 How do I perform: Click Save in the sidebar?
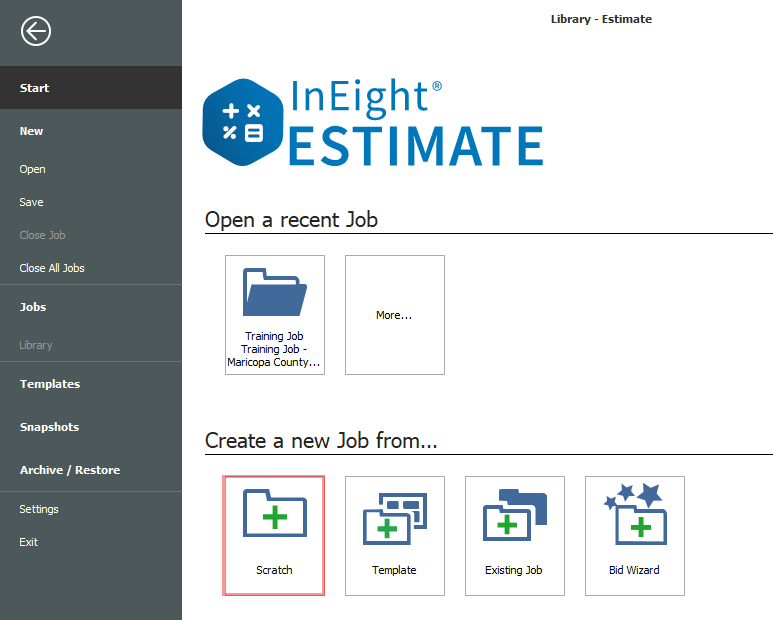coord(31,202)
